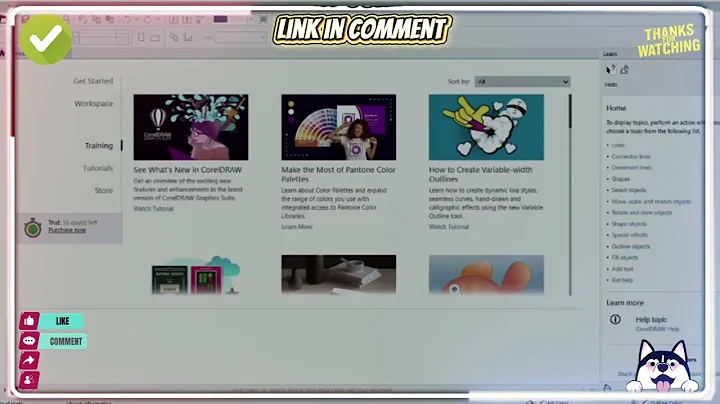Screen dimensions: 720x404
Task: Click the trial stopwatch icon
Action: [33, 227]
